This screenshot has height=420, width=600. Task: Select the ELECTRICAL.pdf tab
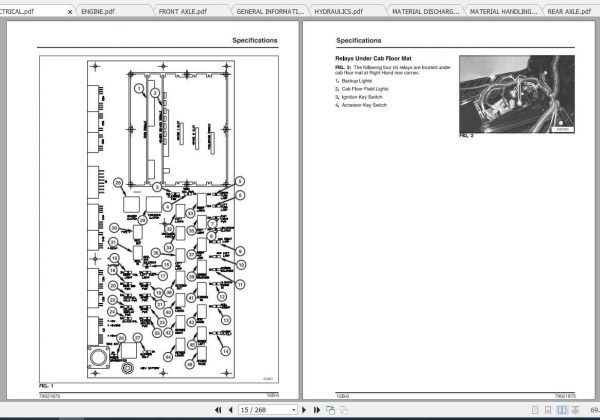pyautogui.click(x=17, y=11)
